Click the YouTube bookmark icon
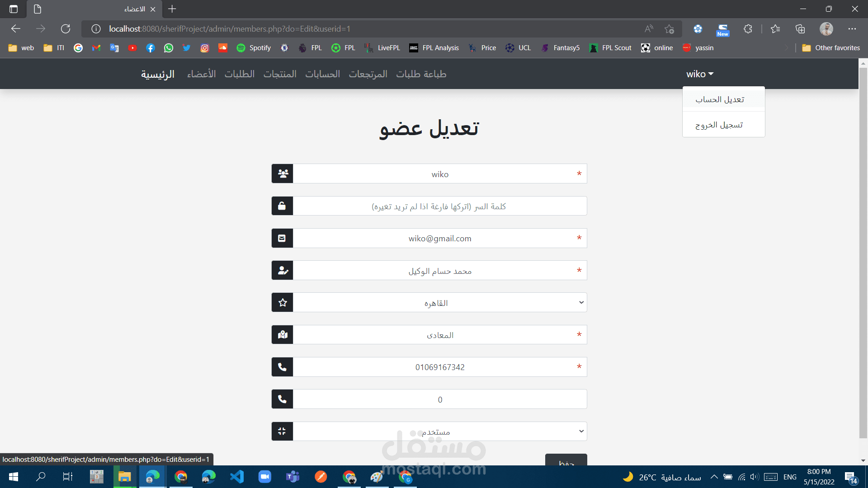This screenshot has width=868, height=488. tap(132, 48)
